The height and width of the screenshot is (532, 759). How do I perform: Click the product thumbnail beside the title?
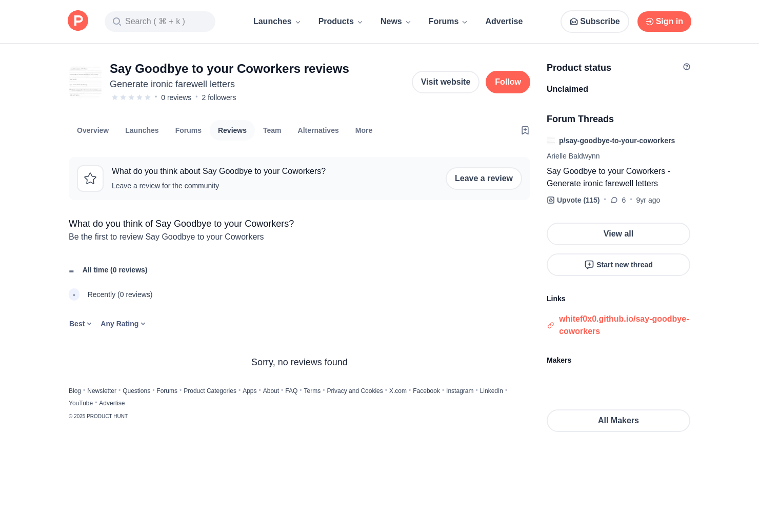85,82
